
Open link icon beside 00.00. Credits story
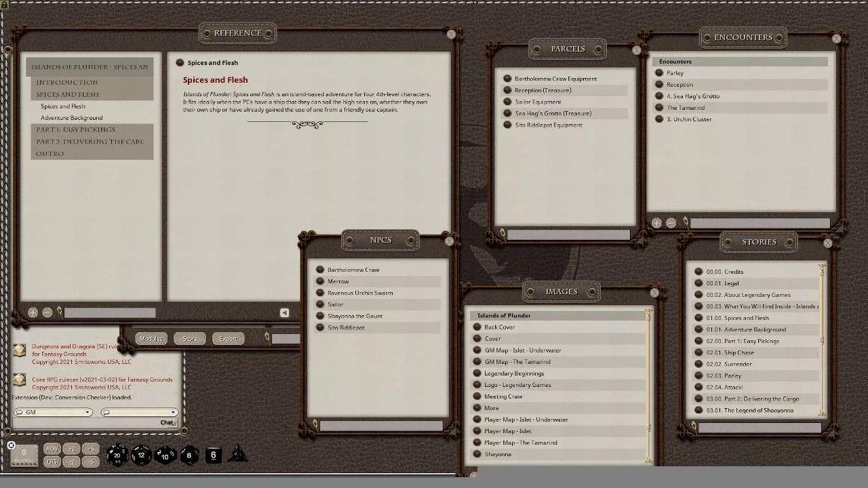point(699,272)
